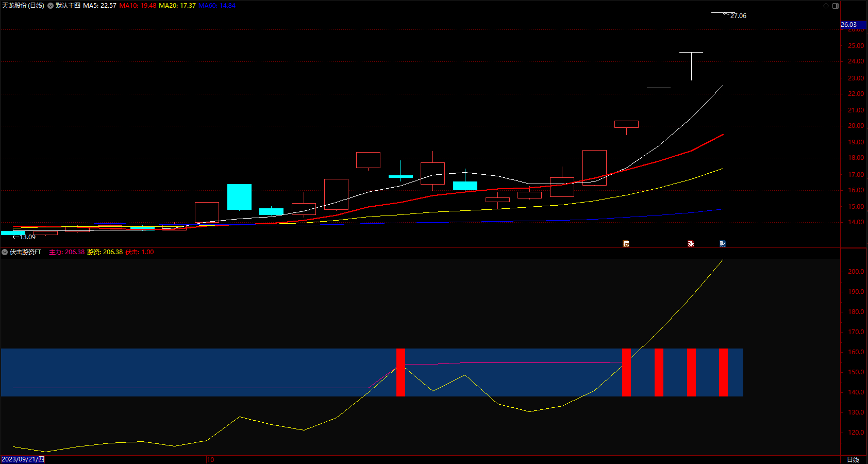Click the 榜 event marker
The image size is (868, 464).
[x=626, y=244]
